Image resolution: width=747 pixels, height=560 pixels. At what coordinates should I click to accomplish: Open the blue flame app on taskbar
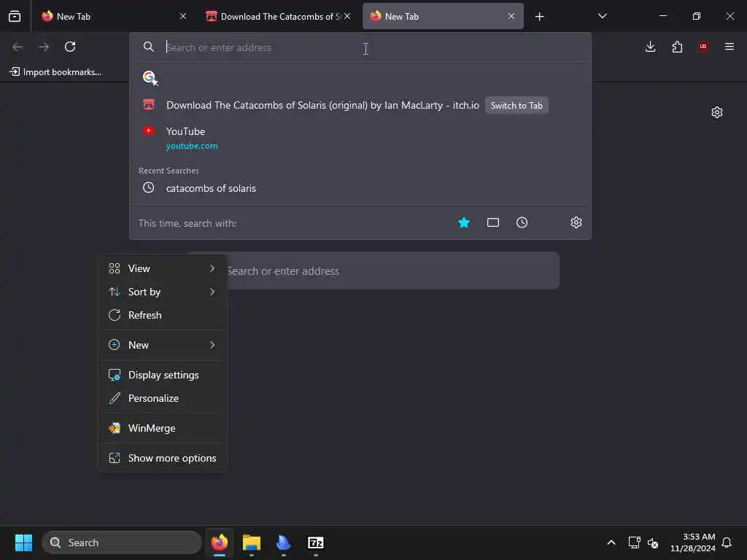(x=284, y=542)
